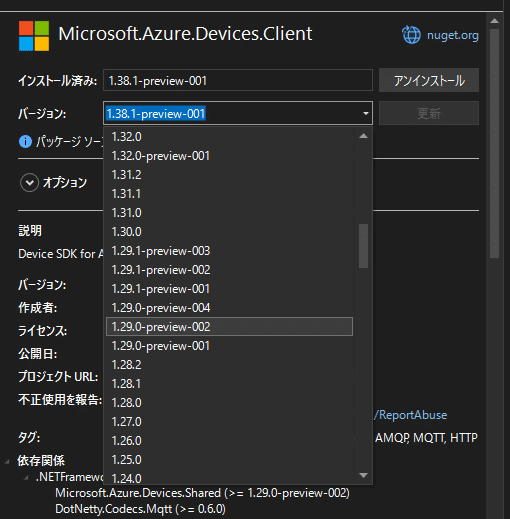Pick version 1.28.1 from the list
The width and height of the screenshot is (510, 519).
[x=229, y=384]
